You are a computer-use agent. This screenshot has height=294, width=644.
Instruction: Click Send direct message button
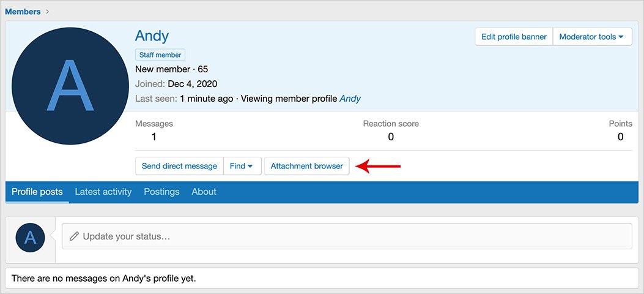tap(179, 166)
